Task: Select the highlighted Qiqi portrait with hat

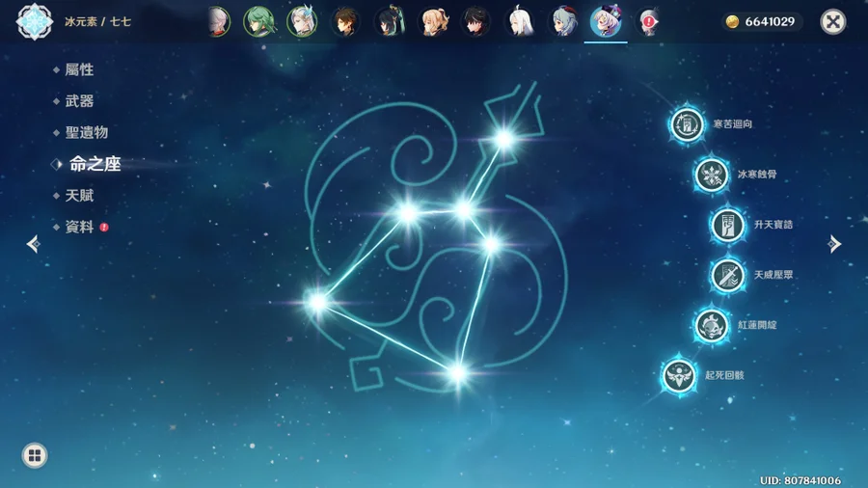Action: pyautogui.click(x=606, y=21)
